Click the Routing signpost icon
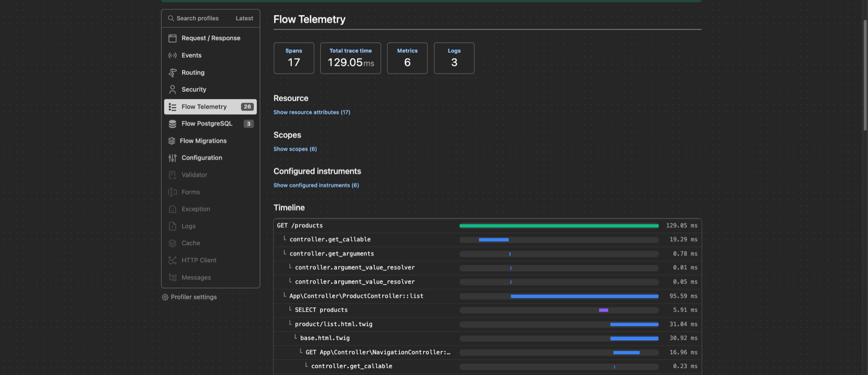The image size is (868, 375). [173, 73]
